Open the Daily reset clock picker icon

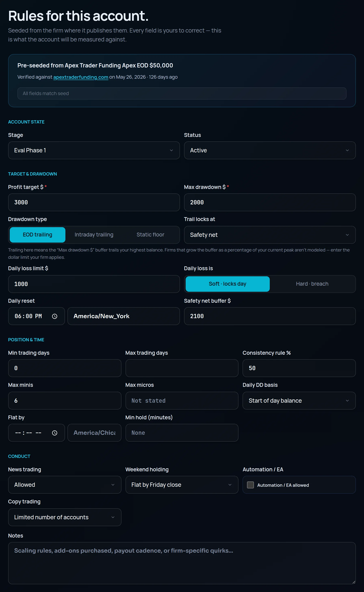click(55, 316)
